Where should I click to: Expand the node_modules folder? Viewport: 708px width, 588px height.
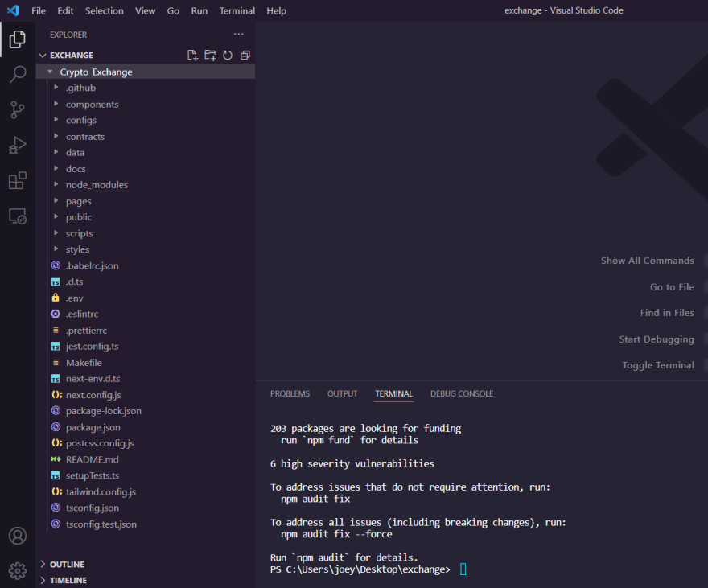(x=56, y=184)
